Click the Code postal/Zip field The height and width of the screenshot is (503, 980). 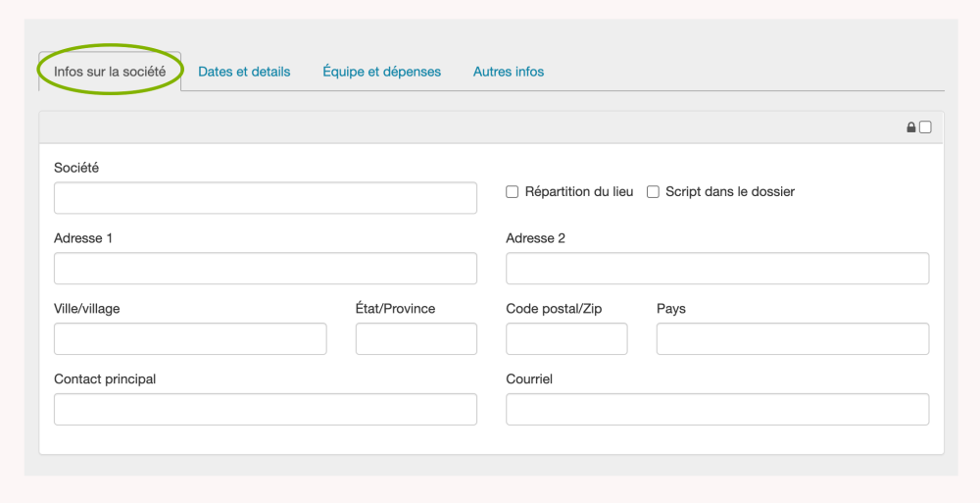click(566, 339)
